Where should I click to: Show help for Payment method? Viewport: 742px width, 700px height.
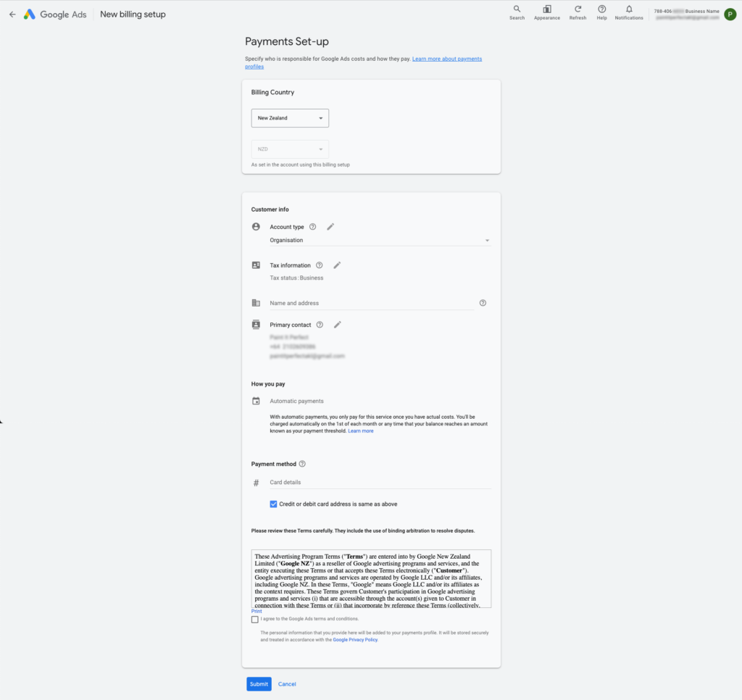click(302, 464)
